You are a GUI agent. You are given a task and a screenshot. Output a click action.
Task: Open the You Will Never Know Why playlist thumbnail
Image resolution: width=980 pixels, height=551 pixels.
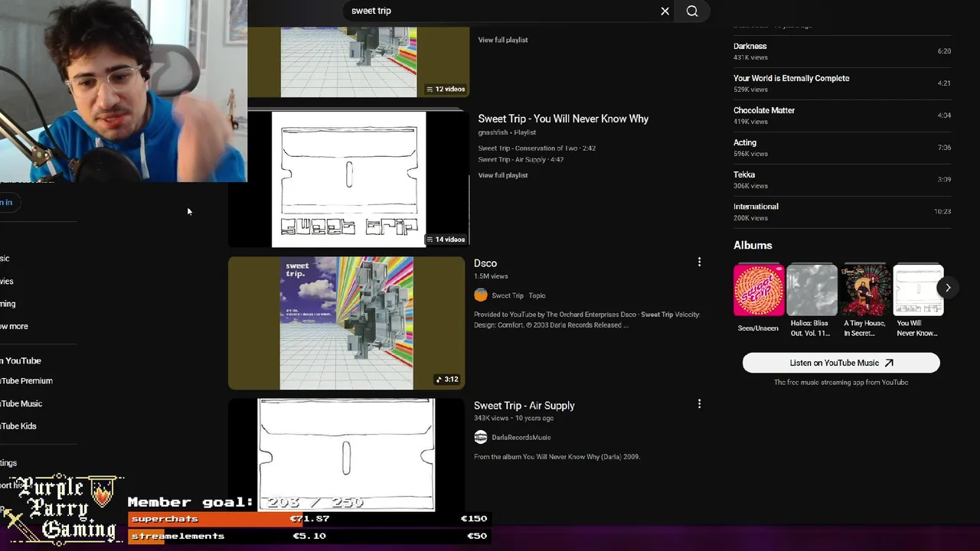coord(348,179)
